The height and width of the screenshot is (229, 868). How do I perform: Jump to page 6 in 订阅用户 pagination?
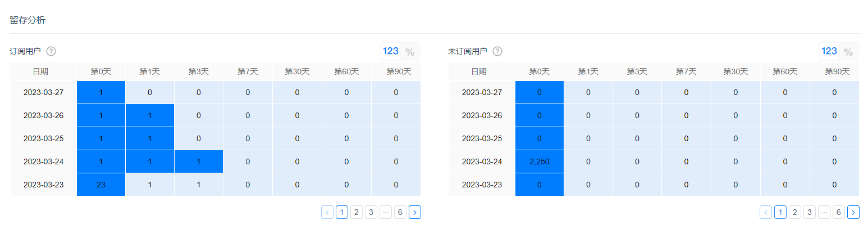pos(400,212)
